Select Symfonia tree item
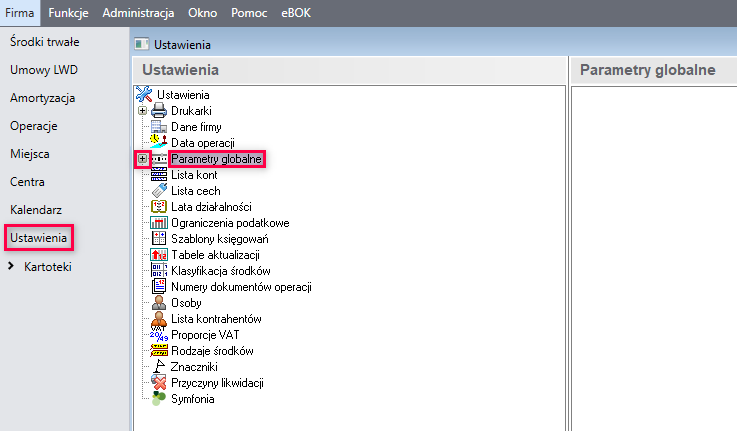The height and width of the screenshot is (431, 737). [x=193, y=399]
